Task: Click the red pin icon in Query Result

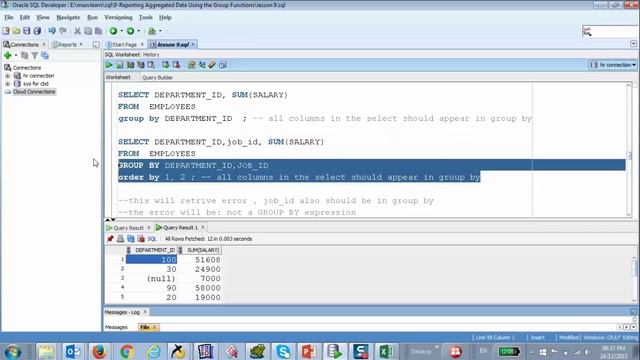Action: coord(110,239)
